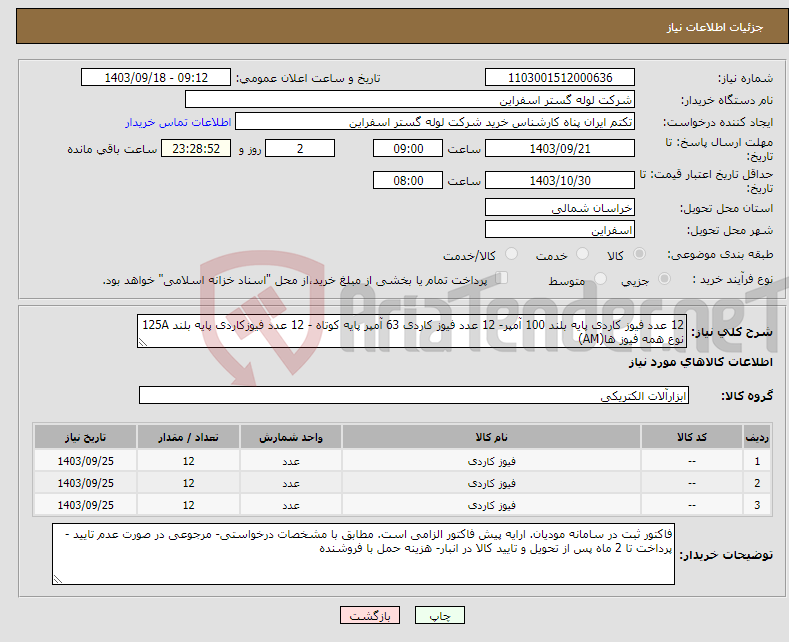Click the resize grip of description box

tap(143, 342)
